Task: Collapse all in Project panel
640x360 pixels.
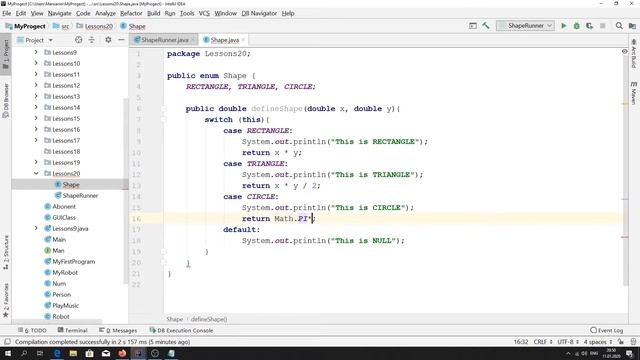Action: 91,40
